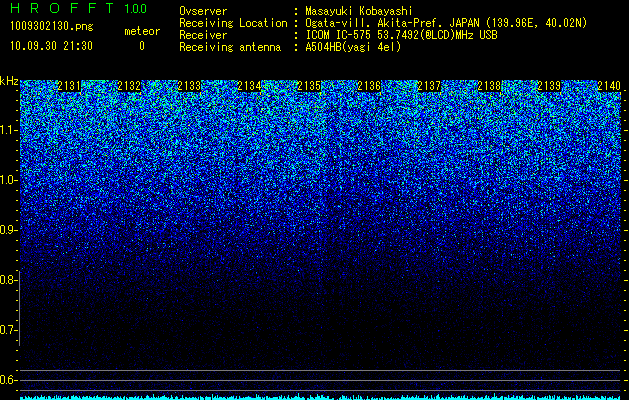Click the meteor label
The width and height of the screenshot is (629, 400).
pos(142,31)
